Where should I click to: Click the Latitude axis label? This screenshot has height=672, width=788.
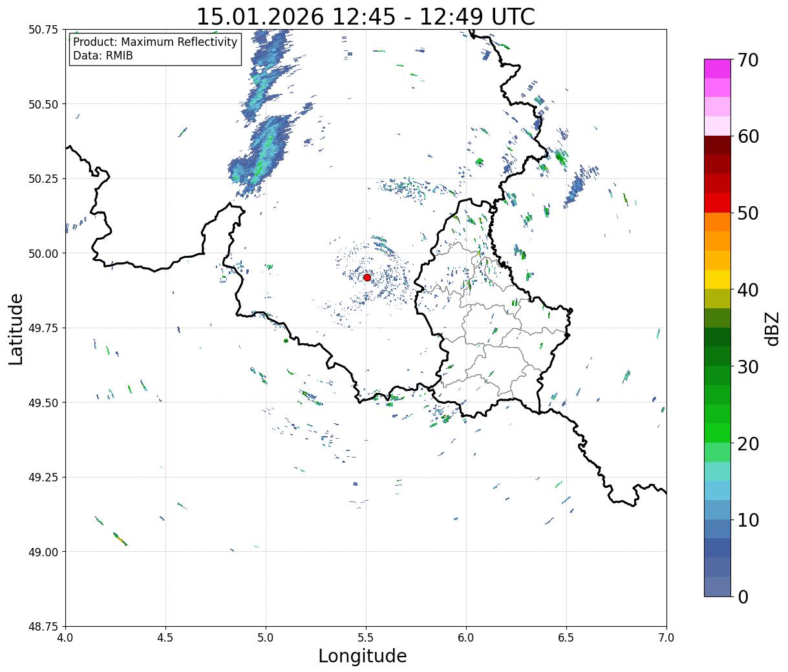pos(16,329)
